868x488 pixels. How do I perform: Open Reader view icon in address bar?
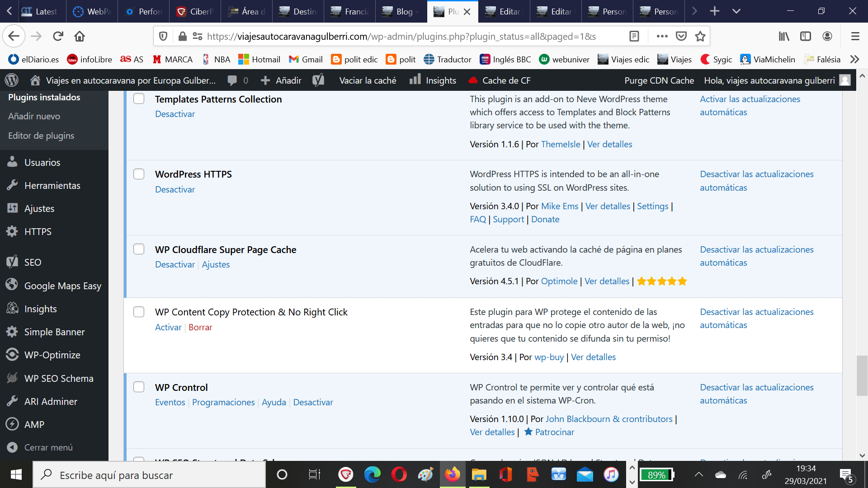(634, 36)
